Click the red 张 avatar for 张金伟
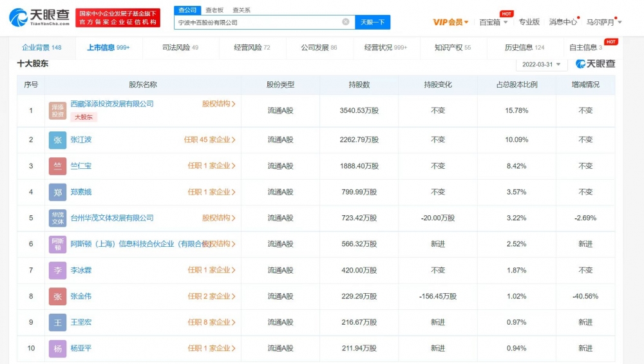 (x=57, y=296)
